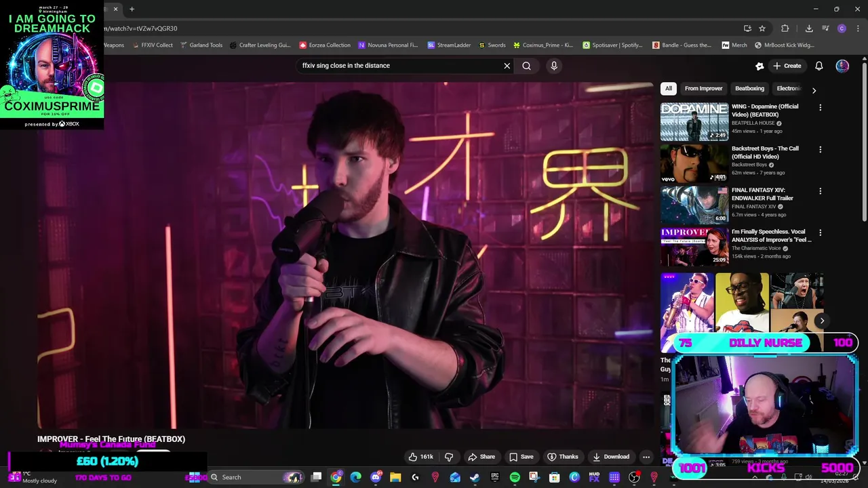This screenshot has height=488, width=868.
Task: Open the YouTube account avatar menu
Action: click(842, 66)
